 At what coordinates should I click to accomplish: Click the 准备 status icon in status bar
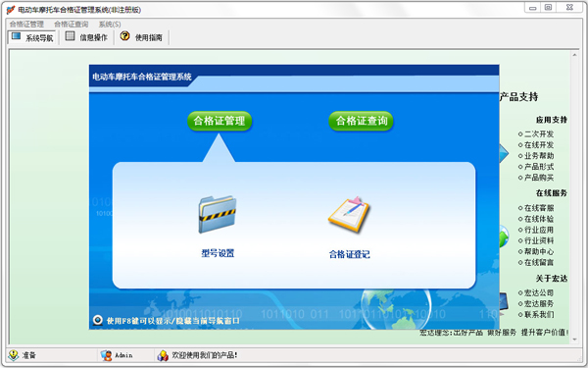click(x=14, y=355)
